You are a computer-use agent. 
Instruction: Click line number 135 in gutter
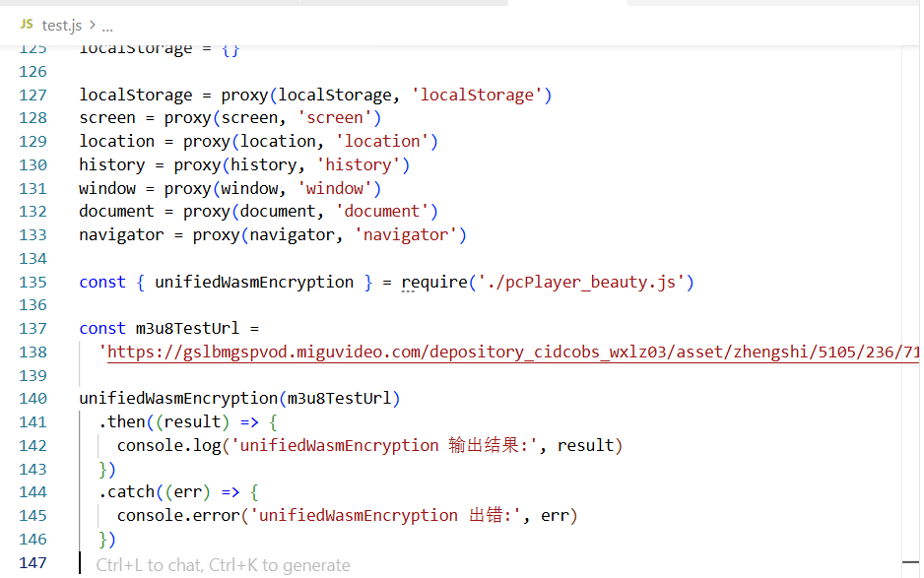click(33, 283)
